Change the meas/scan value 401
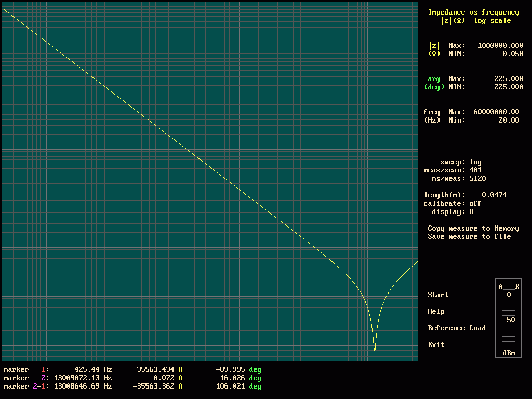 coord(475,170)
